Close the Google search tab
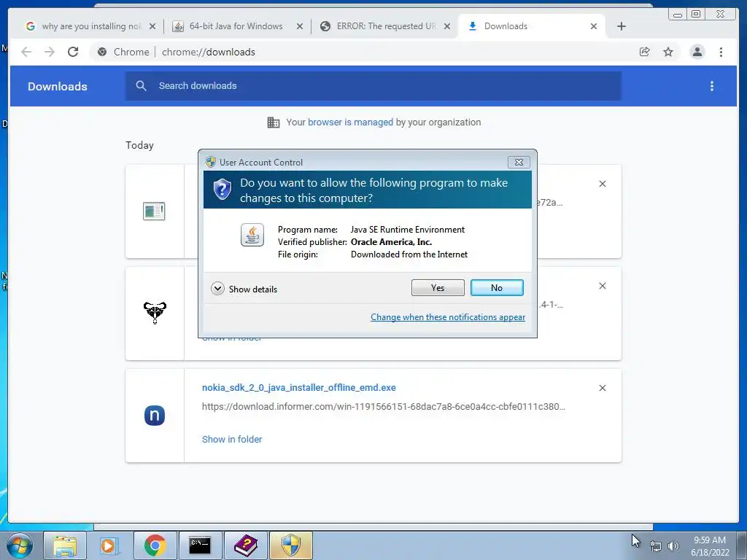 (x=152, y=26)
